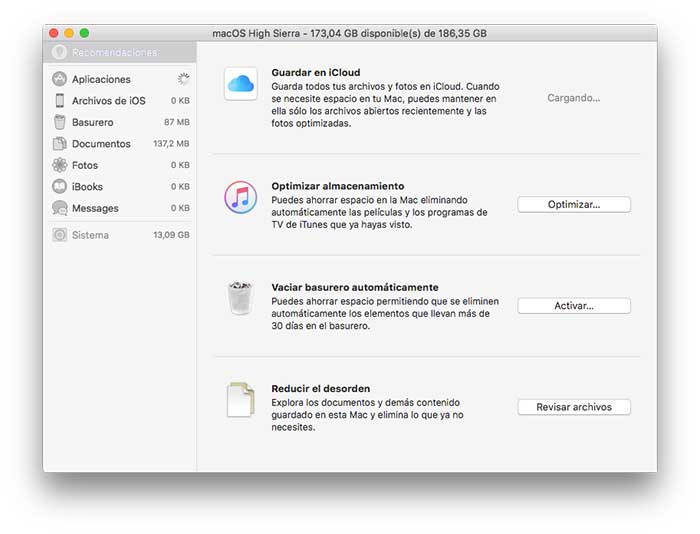Click the 87 MB size value
The image size is (700, 534).
click(x=177, y=122)
